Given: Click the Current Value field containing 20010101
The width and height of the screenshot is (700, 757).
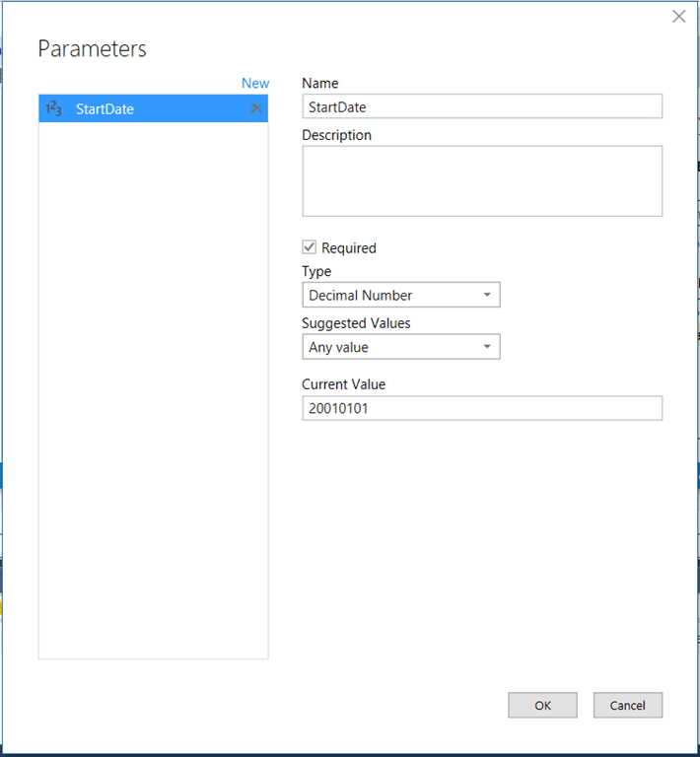Looking at the screenshot, I should [x=482, y=408].
